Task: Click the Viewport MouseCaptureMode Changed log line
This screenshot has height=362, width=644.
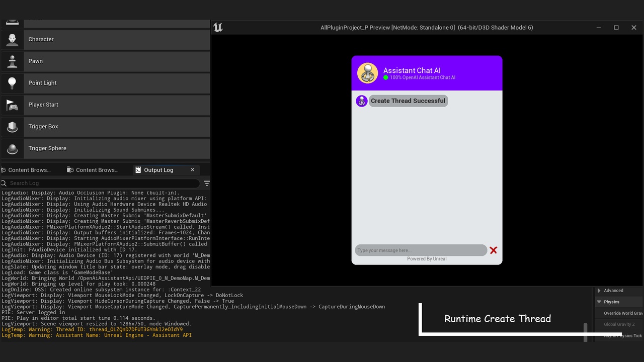Action: (193, 307)
